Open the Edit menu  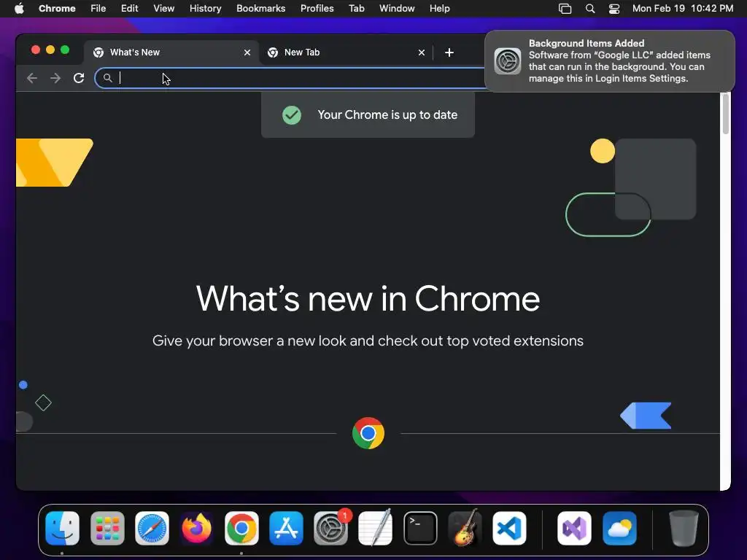click(130, 9)
